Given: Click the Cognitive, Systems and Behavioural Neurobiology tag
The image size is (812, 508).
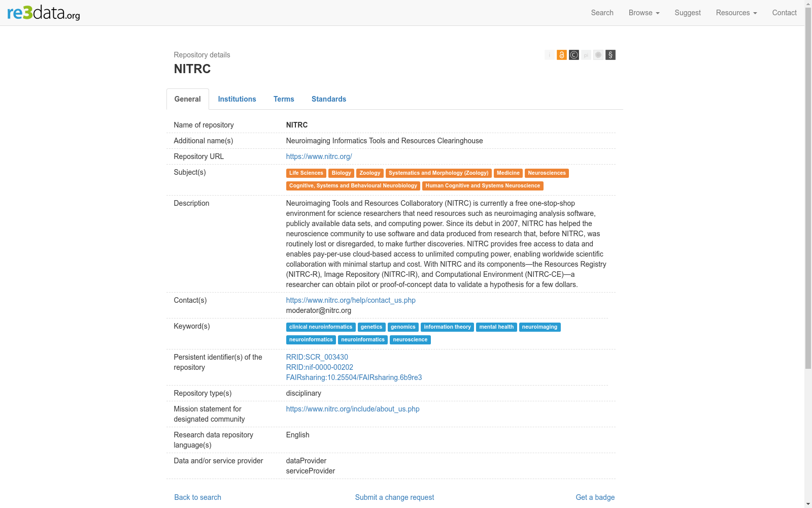Looking at the screenshot, I should (x=353, y=186).
